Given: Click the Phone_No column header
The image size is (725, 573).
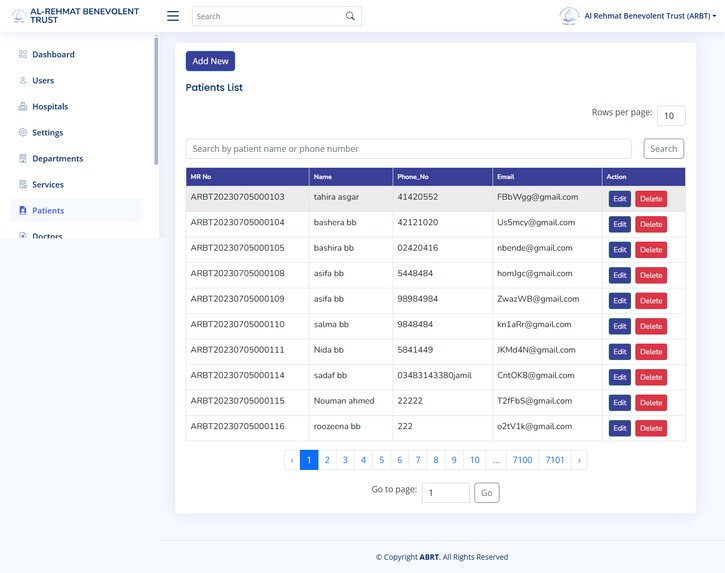Looking at the screenshot, I should pos(442,177).
